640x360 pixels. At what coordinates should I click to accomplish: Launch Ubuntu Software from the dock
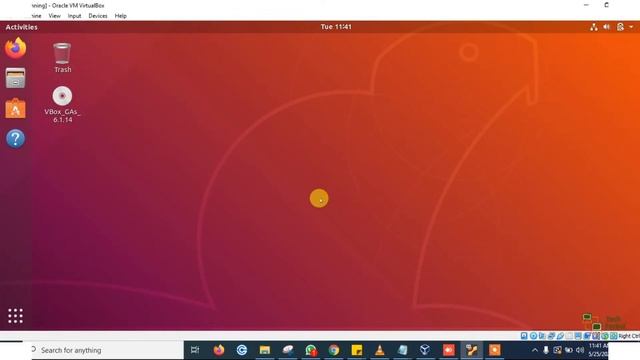(x=16, y=109)
